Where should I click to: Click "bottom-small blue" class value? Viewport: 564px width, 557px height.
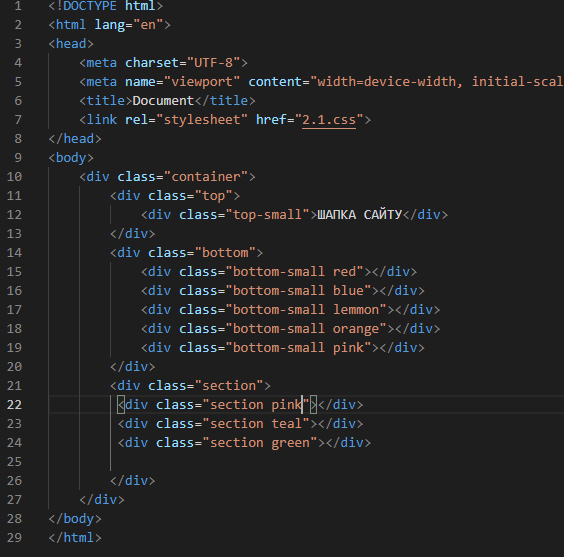pos(298,291)
